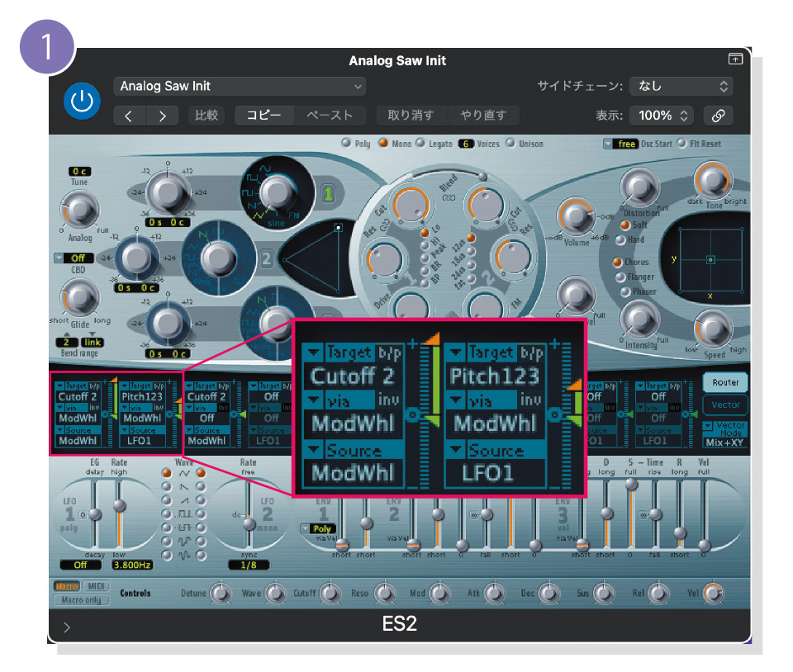Open the 表示 100% zoom dropdown
The height and width of the screenshot is (672, 793).
[x=662, y=116]
